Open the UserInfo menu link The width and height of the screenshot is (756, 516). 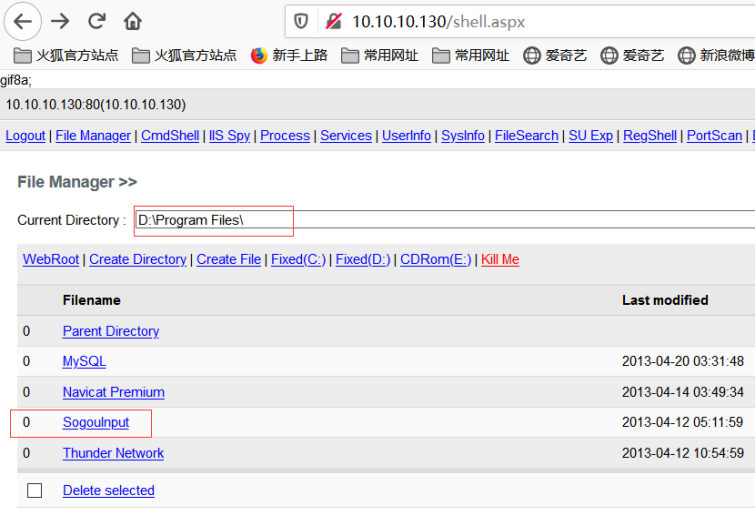406,136
